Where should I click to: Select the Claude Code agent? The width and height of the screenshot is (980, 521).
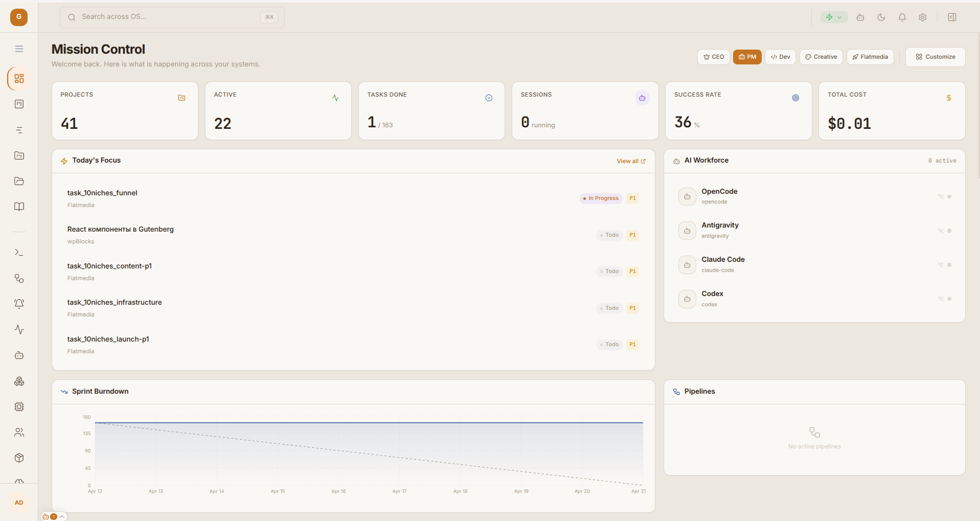coord(814,265)
